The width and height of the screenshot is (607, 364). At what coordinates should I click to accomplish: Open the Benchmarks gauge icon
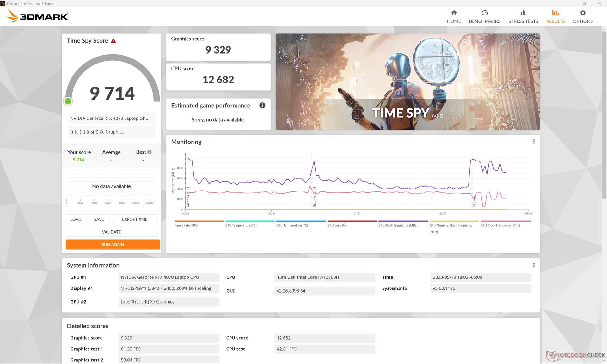click(484, 13)
